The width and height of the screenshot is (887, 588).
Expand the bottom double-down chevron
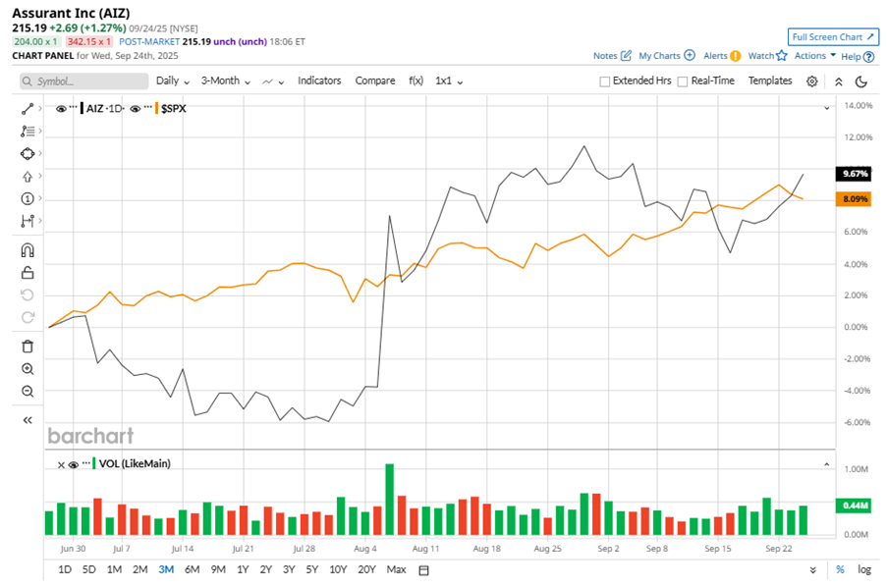[x=813, y=570]
